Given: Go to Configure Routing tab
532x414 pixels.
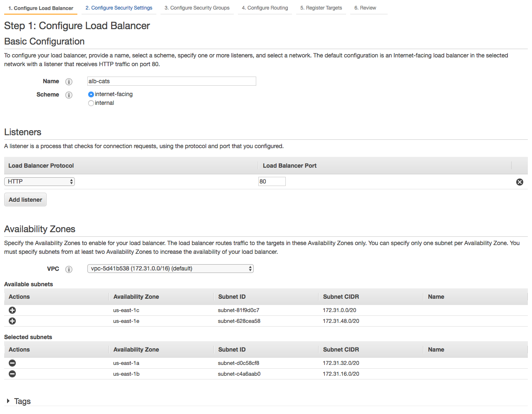Looking at the screenshot, I should pos(265,8).
